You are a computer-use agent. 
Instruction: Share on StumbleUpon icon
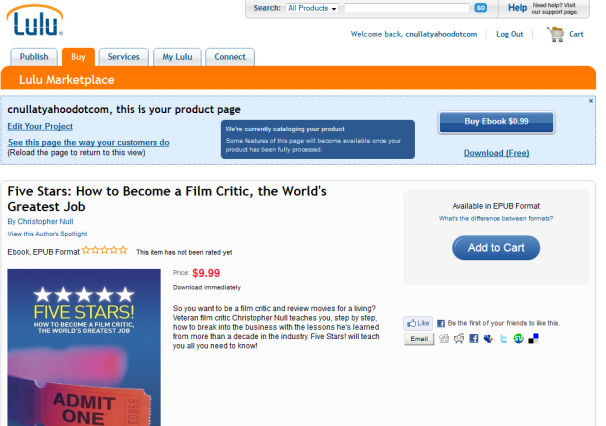518,339
